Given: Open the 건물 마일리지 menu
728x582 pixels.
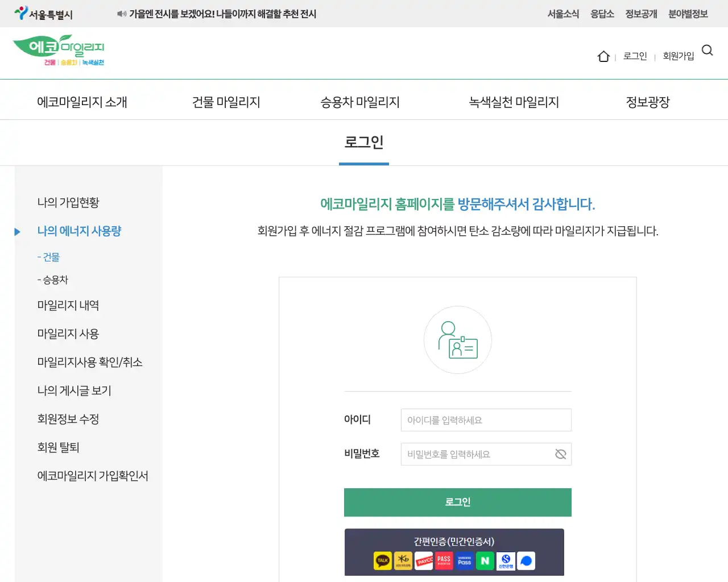Looking at the screenshot, I should (226, 102).
